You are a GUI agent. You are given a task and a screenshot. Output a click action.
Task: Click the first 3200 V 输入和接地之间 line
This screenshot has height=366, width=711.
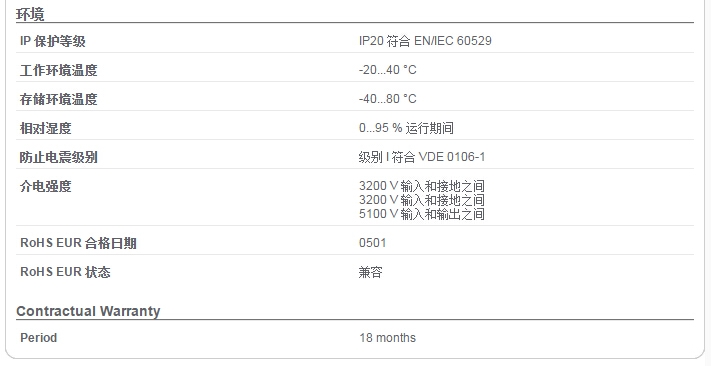coord(422,186)
